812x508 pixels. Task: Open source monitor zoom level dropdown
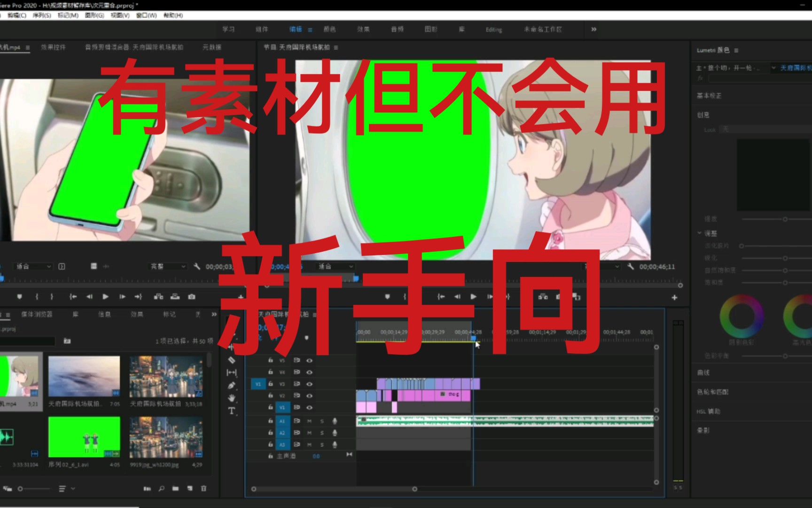pyautogui.click(x=33, y=266)
